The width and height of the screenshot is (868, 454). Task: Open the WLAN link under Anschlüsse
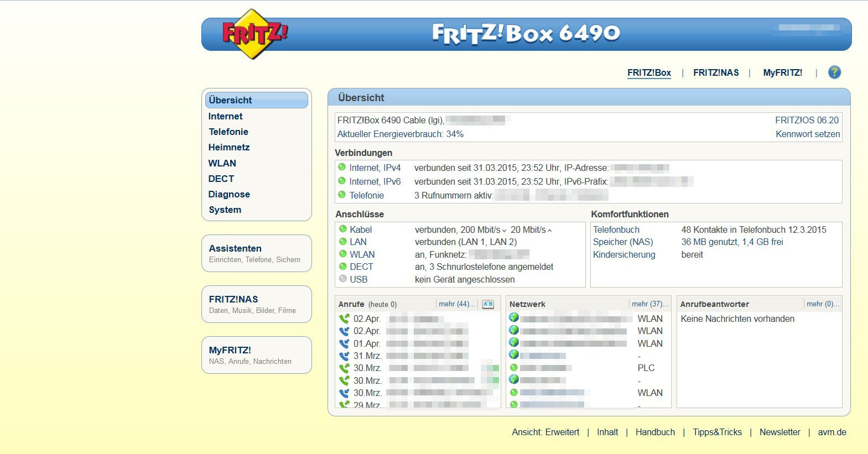coord(362,254)
